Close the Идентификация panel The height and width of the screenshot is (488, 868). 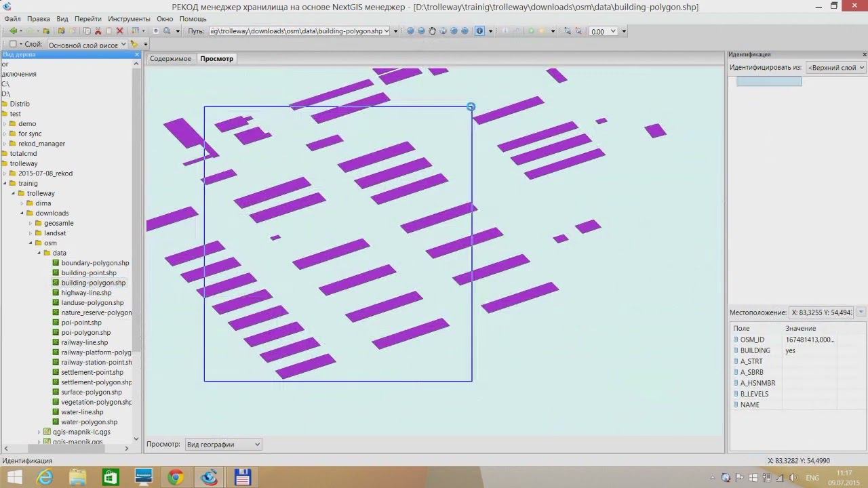[x=864, y=54]
